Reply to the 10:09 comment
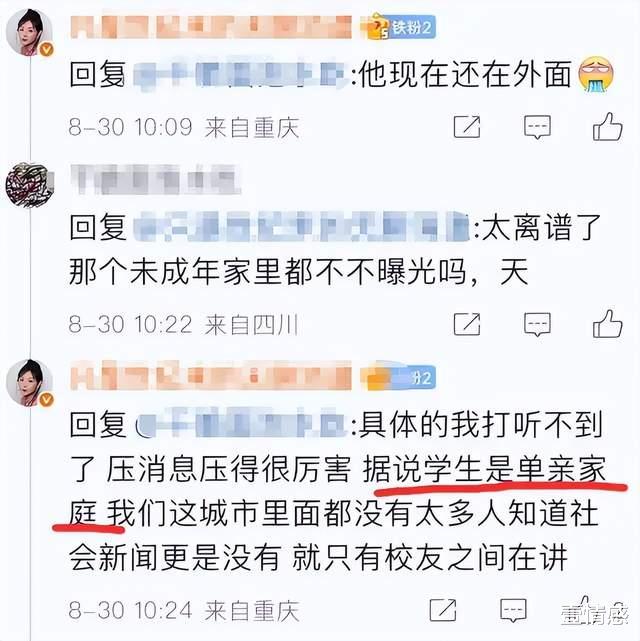640x641 pixels. 537,127
